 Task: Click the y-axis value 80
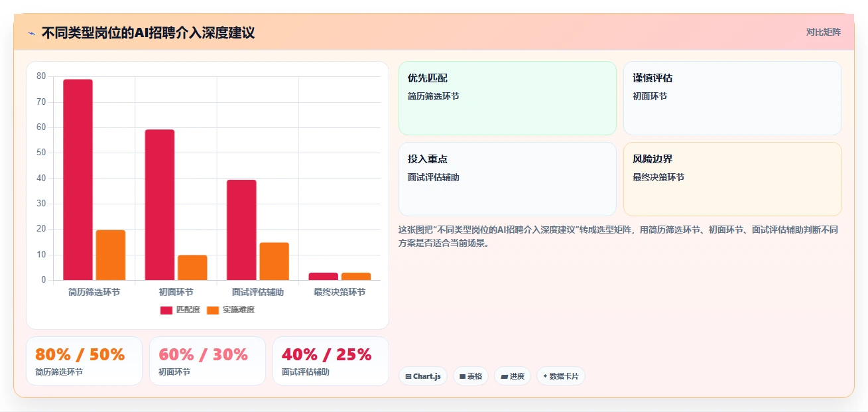(x=41, y=76)
